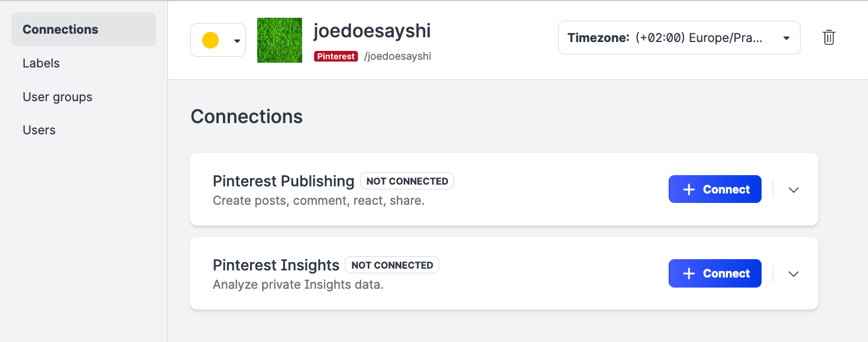The image size is (868, 342).
Task: Click Pinterest Insights' NOT CONNECTED badge
Action: point(392,265)
